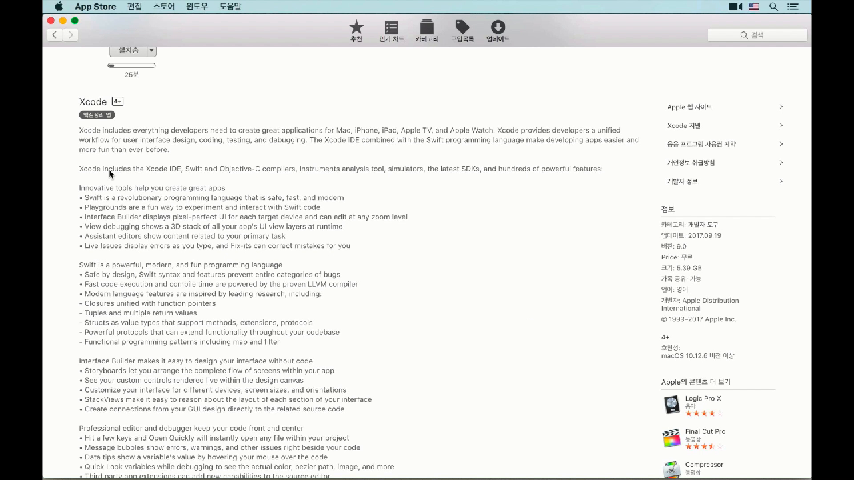Click the Xcode app title
Image resolution: width=854 pixels, height=480 pixels.
(x=93, y=102)
